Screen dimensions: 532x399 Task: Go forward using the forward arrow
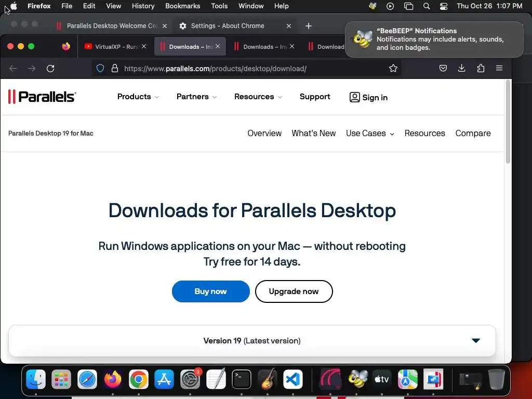pos(32,69)
